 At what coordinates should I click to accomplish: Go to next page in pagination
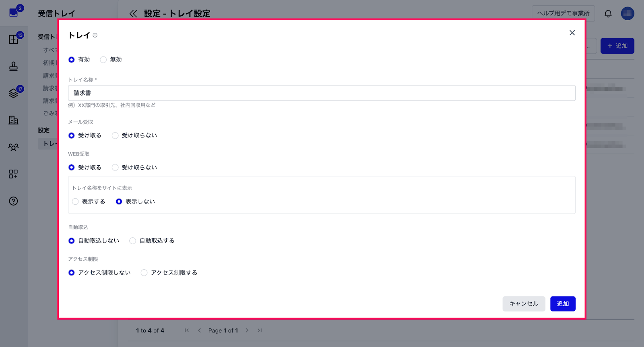247,330
